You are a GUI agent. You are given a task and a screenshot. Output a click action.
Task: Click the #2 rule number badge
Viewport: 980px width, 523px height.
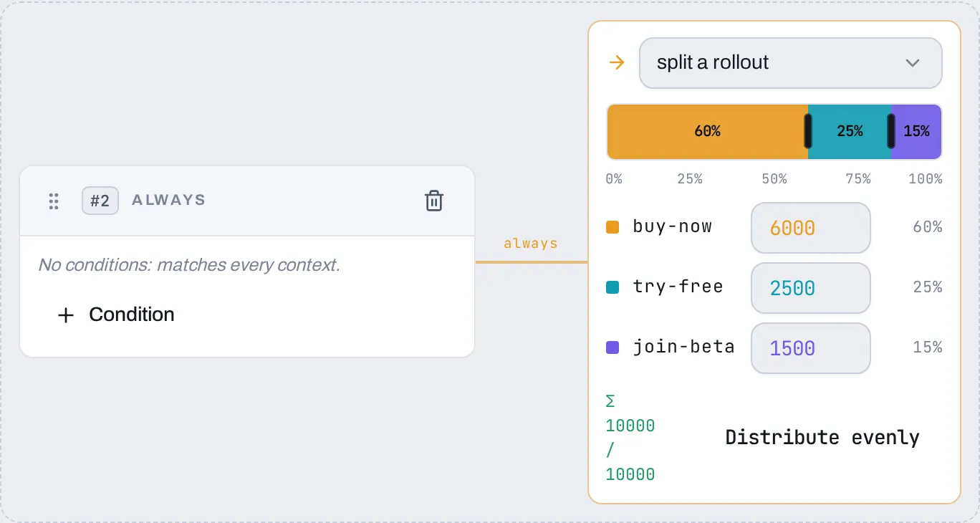100,201
